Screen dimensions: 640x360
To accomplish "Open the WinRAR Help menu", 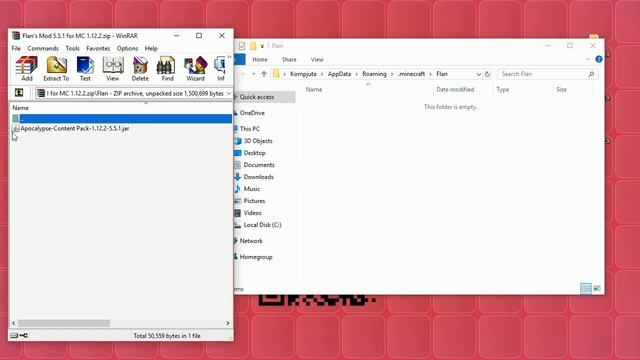I will [x=151, y=48].
